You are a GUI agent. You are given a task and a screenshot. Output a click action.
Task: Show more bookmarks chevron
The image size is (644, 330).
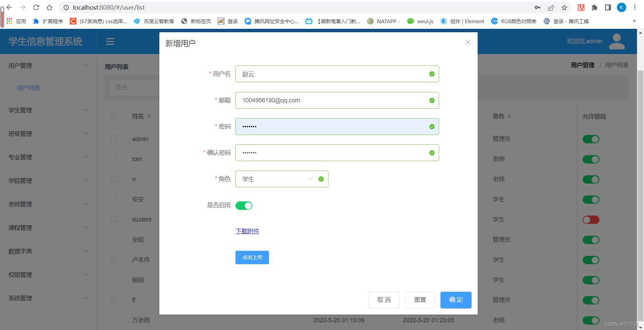point(634,21)
